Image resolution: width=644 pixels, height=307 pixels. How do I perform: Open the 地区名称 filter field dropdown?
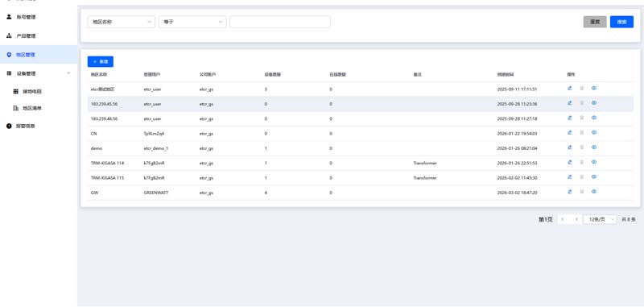[122, 22]
